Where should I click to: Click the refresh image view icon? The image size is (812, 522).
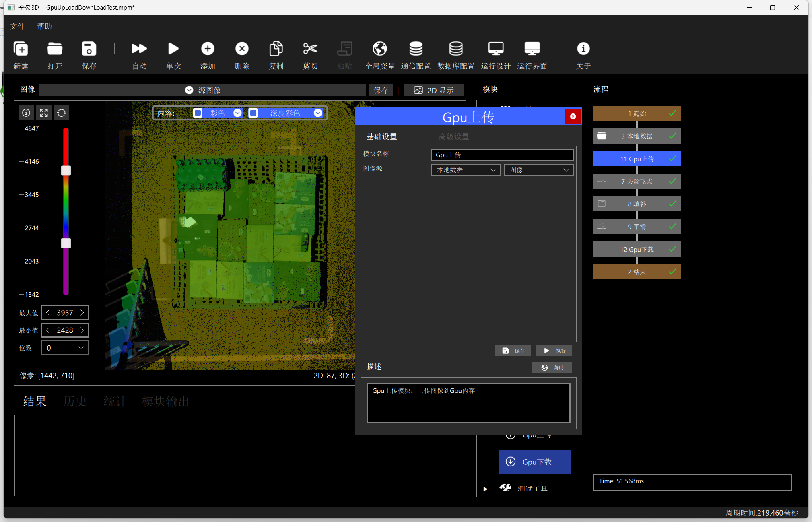[x=62, y=113]
